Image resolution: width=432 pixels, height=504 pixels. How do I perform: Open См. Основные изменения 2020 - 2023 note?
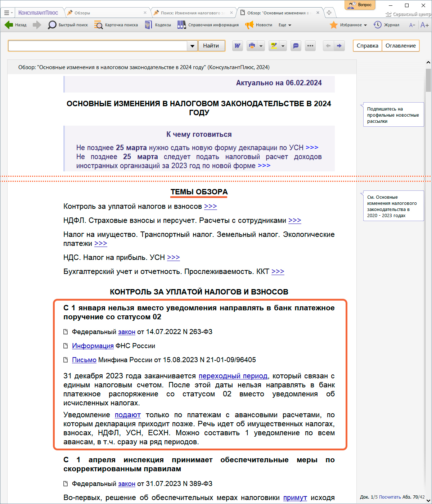point(393,206)
